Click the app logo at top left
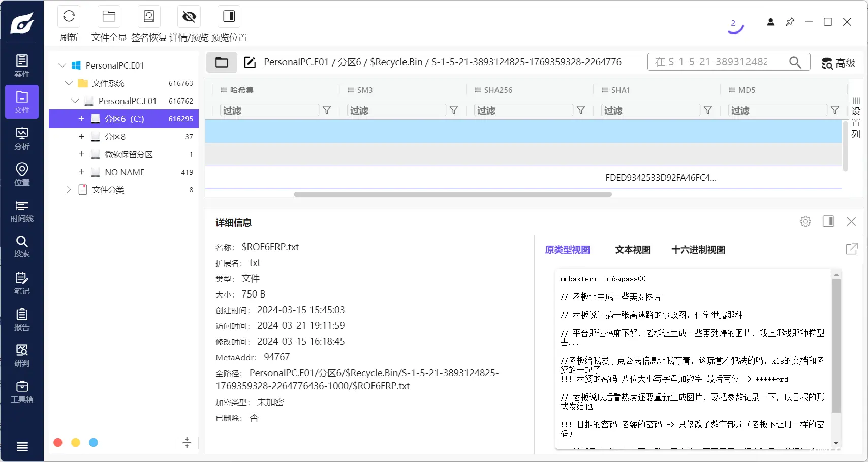Viewport: 868px width, 462px height. (x=22, y=22)
